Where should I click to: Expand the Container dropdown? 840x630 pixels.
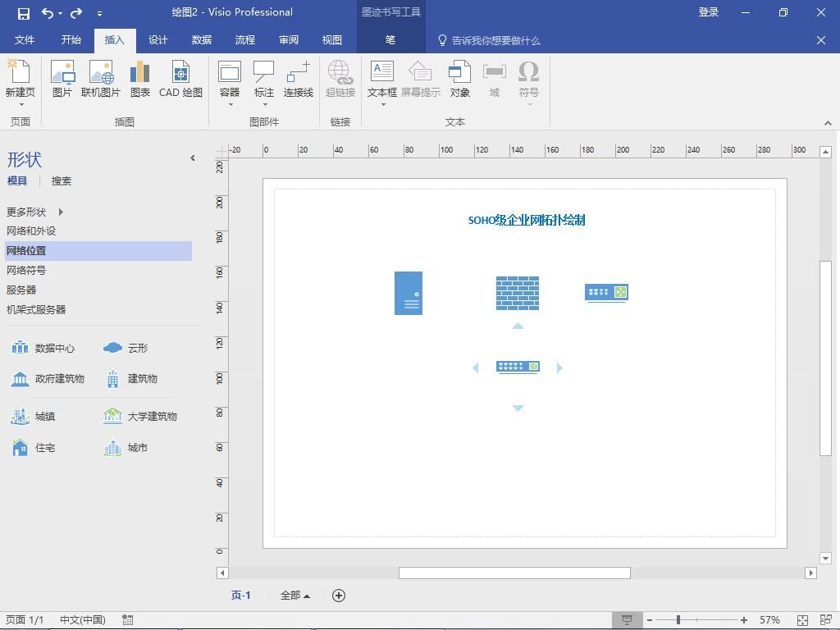click(230, 104)
